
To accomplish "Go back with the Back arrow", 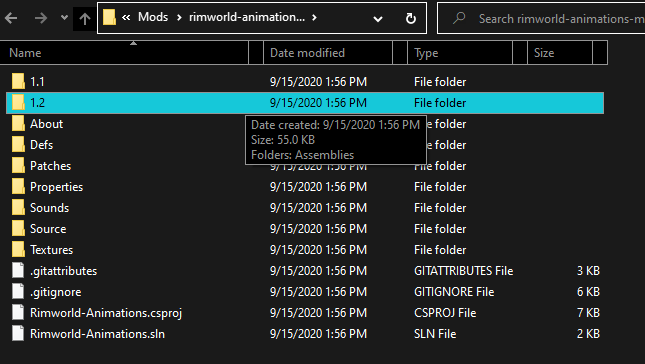I will point(11,18).
